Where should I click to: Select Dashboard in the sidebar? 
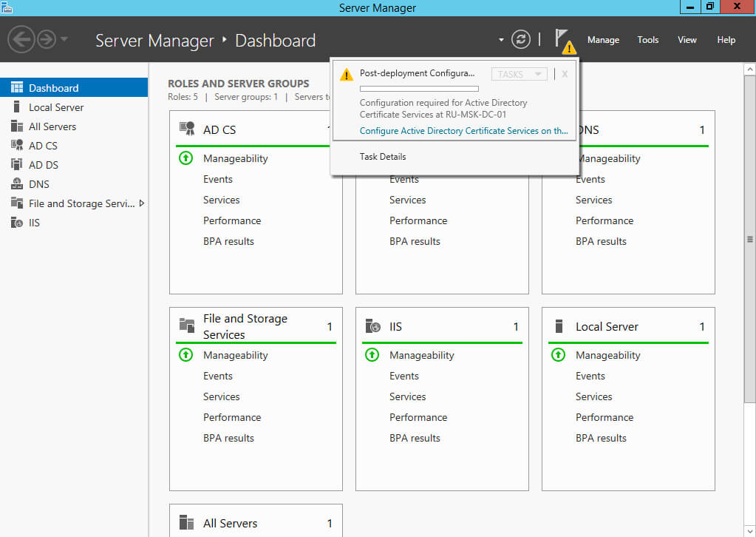point(74,87)
